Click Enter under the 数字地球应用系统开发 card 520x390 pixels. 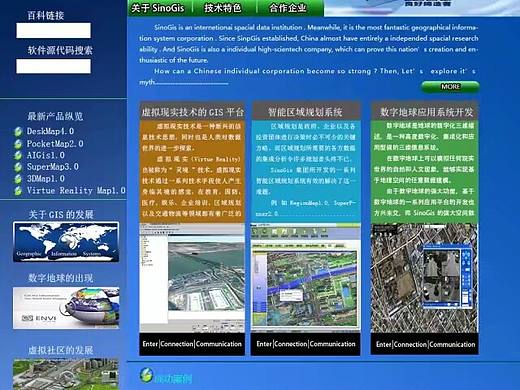tap(384, 344)
